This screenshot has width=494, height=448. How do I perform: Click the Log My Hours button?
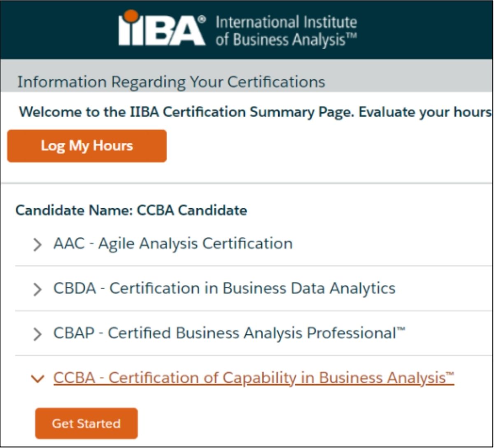[86, 146]
